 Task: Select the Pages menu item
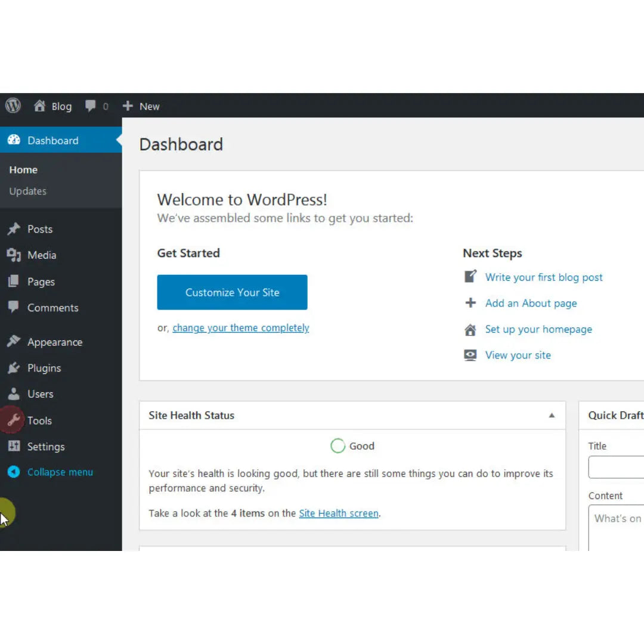tap(41, 281)
